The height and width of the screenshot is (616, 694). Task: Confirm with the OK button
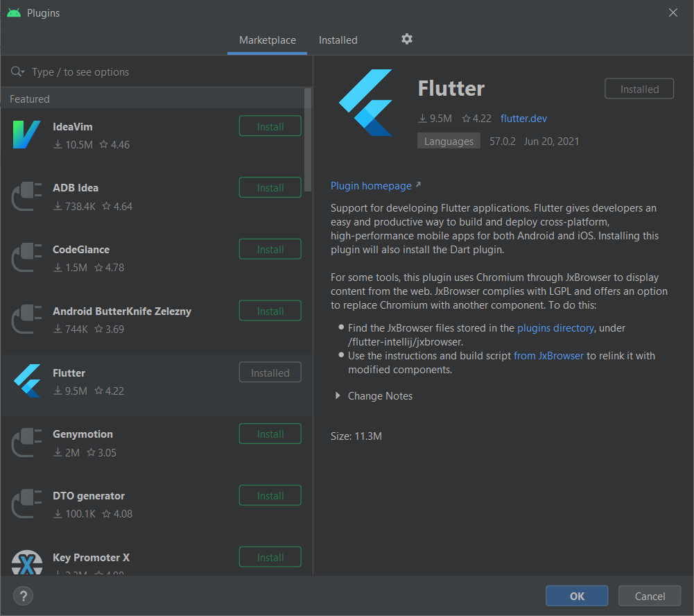point(577,596)
